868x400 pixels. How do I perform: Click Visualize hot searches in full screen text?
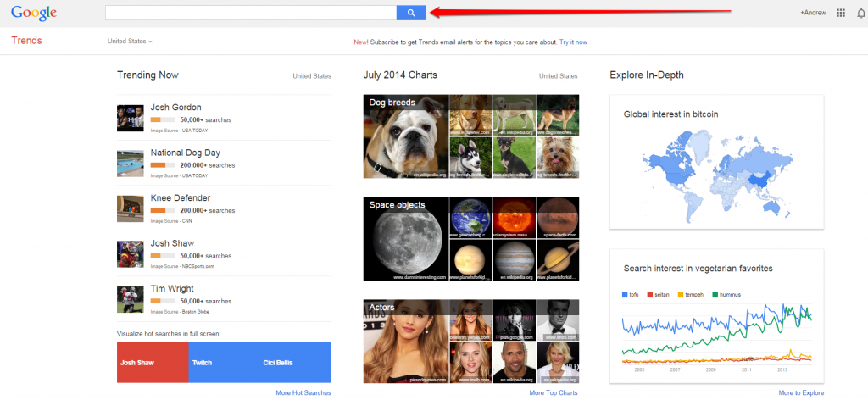(169, 334)
